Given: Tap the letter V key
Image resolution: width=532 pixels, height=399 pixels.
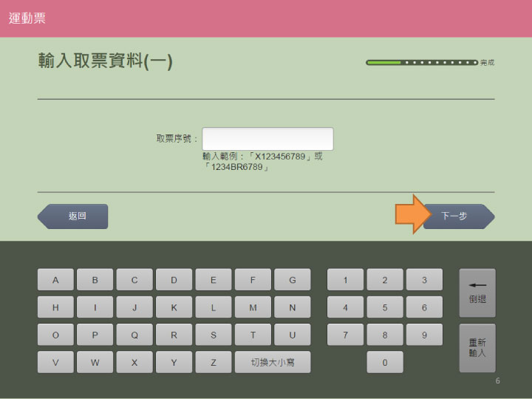Looking at the screenshot, I should (55, 362).
